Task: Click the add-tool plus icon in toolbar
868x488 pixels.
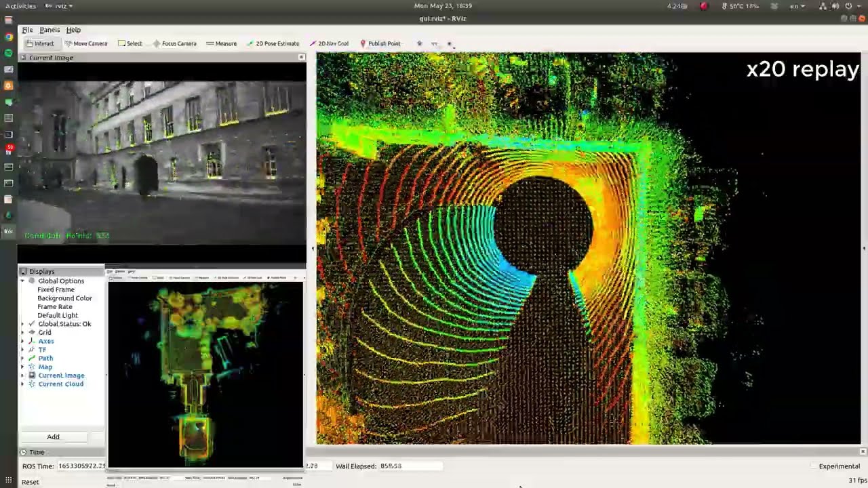Action: [419, 43]
